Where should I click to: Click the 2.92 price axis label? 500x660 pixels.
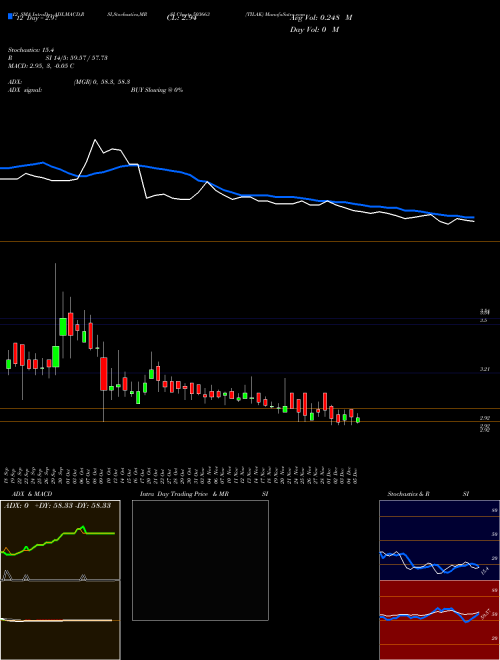484,418
